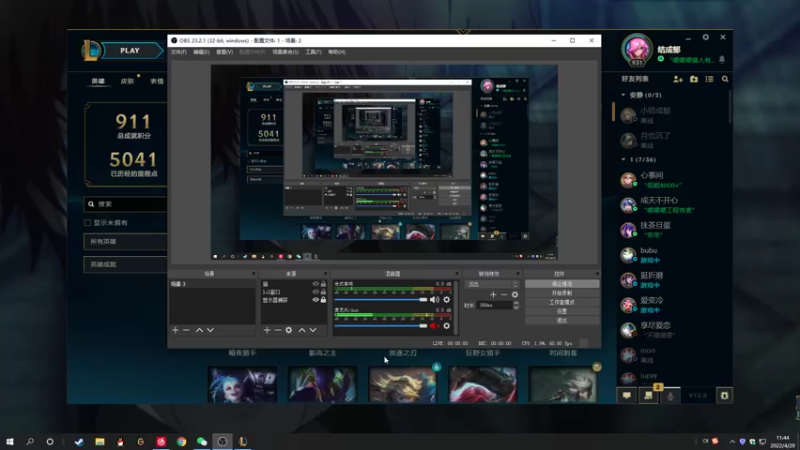Open friends list view options icon
The height and width of the screenshot is (450, 800).
click(709, 79)
